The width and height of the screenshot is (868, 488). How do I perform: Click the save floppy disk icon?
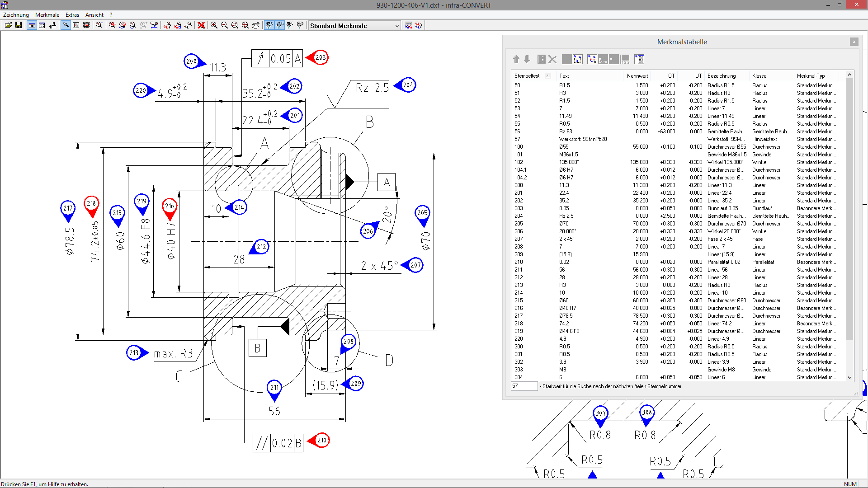click(x=19, y=25)
